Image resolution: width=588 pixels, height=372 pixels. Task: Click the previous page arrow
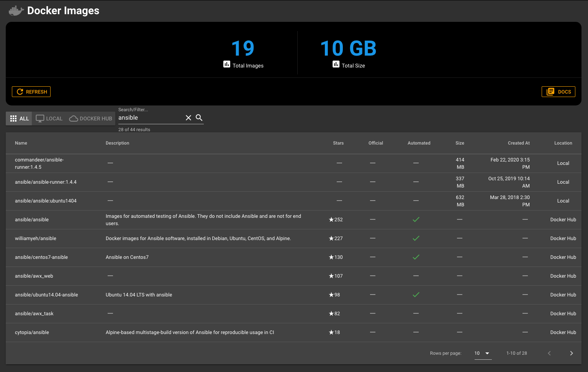[549, 353]
